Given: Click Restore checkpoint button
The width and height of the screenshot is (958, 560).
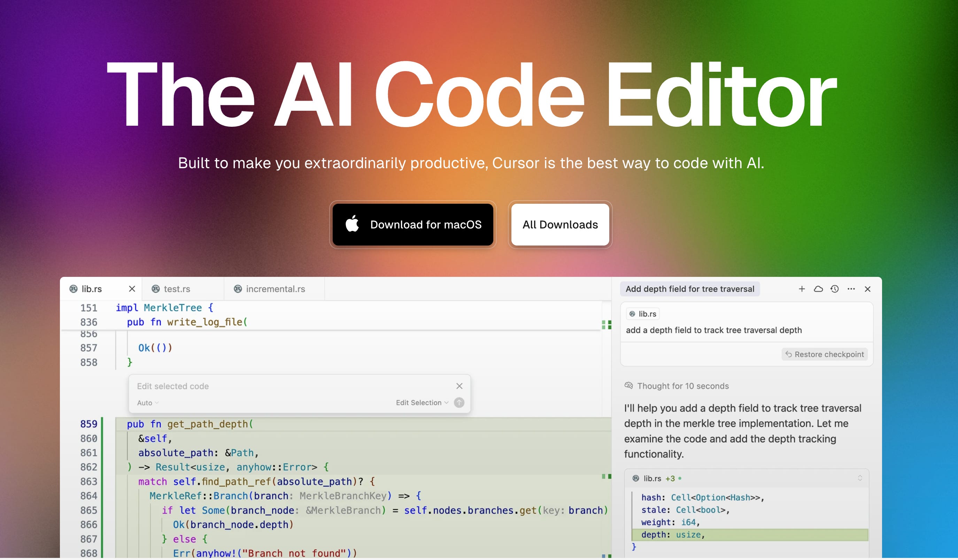Looking at the screenshot, I should pos(825,354).
